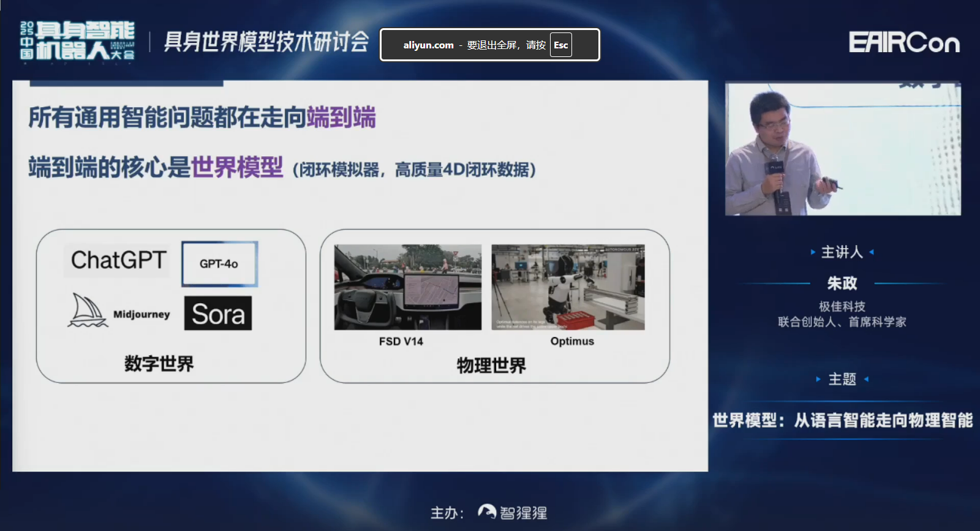Click the left arrow beside 主讲人
This screenshot has height=531, width=980.
click(813, 252)
